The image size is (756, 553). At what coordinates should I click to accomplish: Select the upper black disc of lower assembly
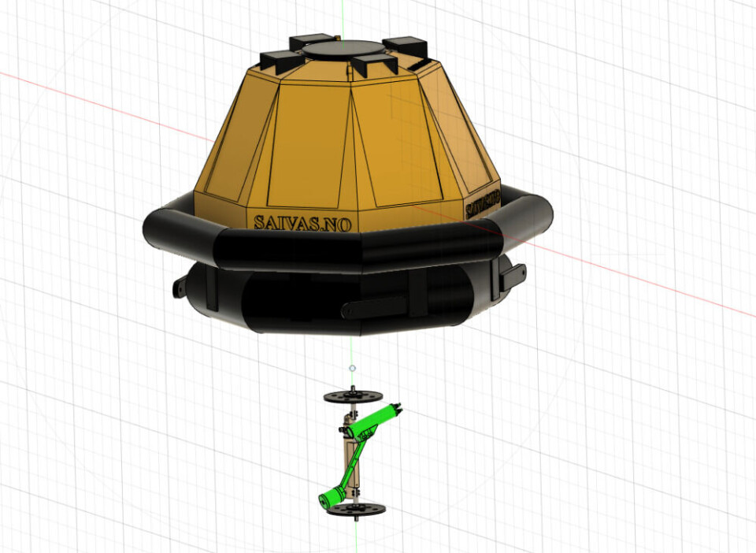tap(353, 395)
